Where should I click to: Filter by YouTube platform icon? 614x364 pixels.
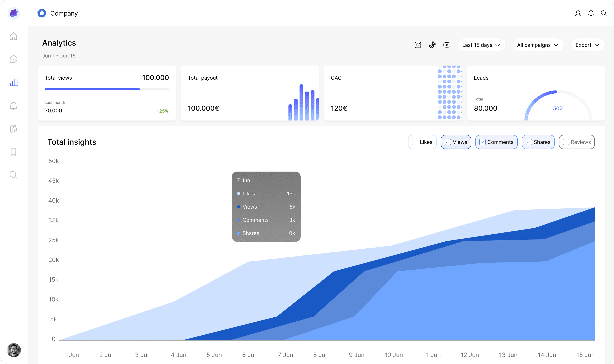pyautogui.click(x=447, y=45)
